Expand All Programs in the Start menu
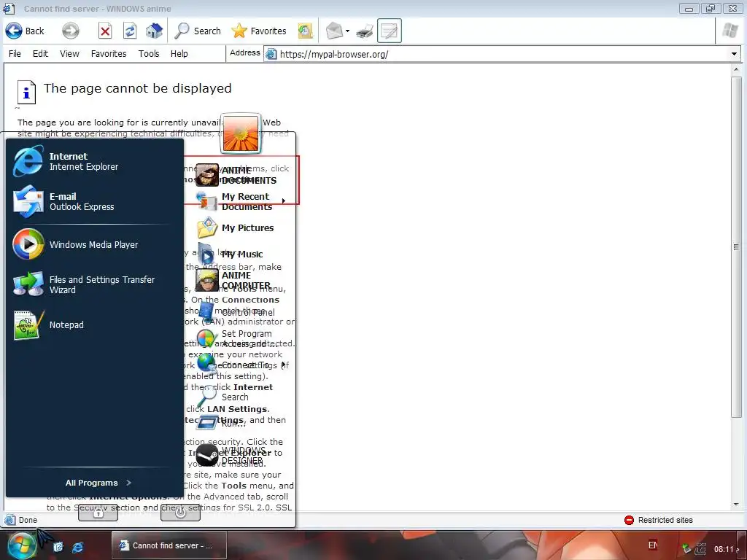The image size is (747, 560). 98,483
